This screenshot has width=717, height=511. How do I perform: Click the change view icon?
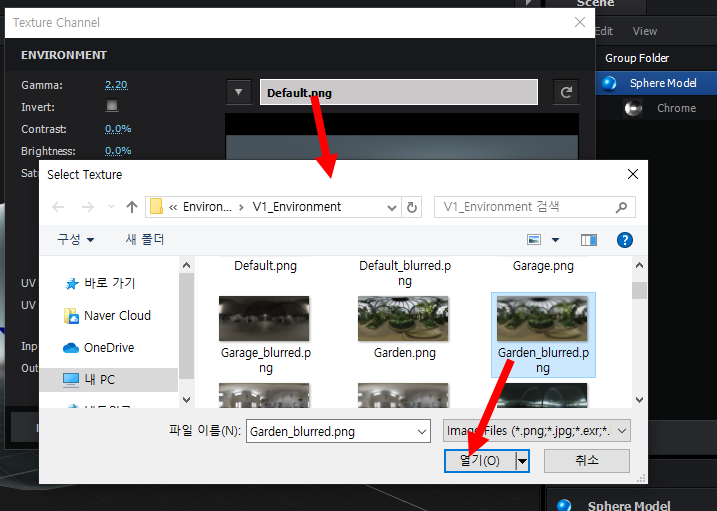pos(534,240)
